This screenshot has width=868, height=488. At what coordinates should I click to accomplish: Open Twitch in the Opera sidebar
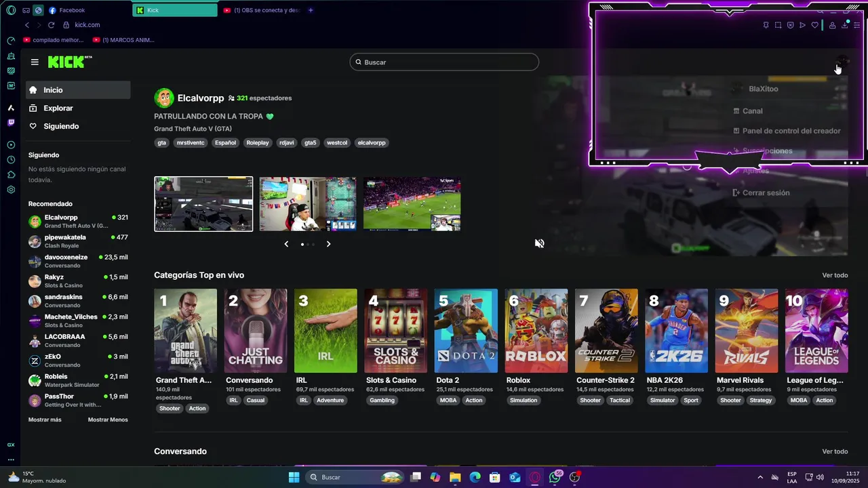11,123
